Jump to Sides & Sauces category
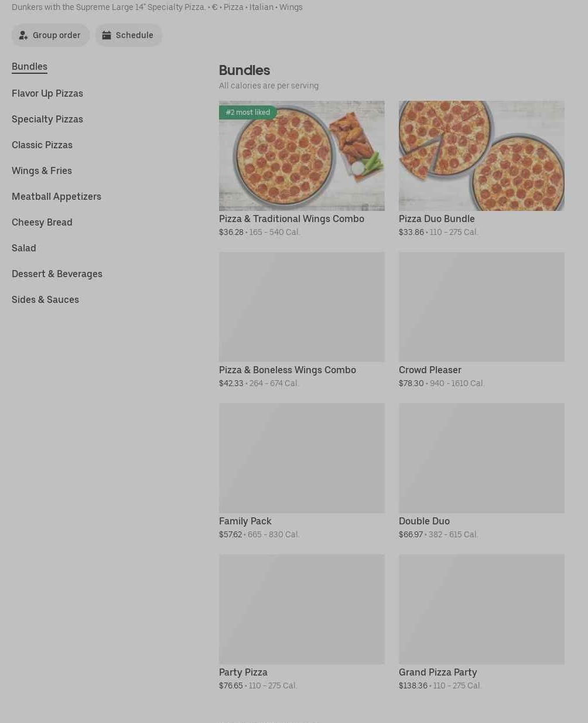588x723 pixels. [45, 299]
